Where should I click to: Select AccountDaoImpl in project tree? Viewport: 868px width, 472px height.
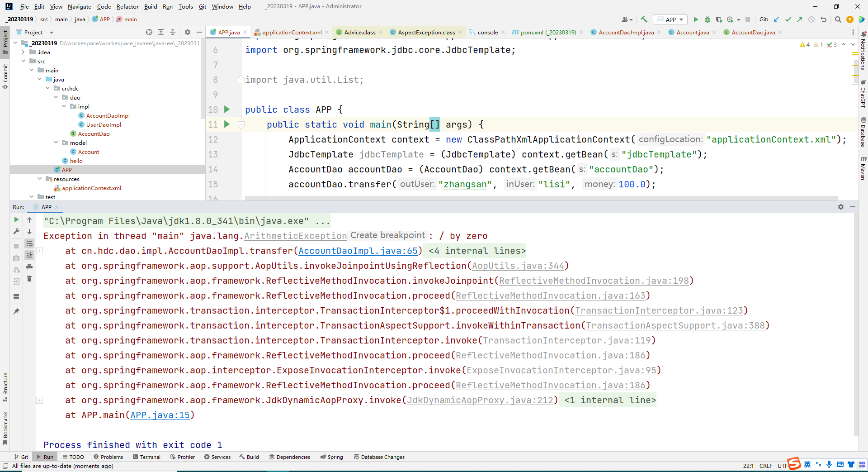(108, 115)
